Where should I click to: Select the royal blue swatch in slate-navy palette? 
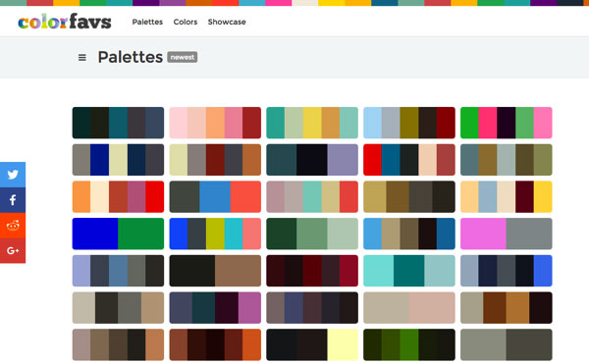pyautogui.click(x=543, y=271)
